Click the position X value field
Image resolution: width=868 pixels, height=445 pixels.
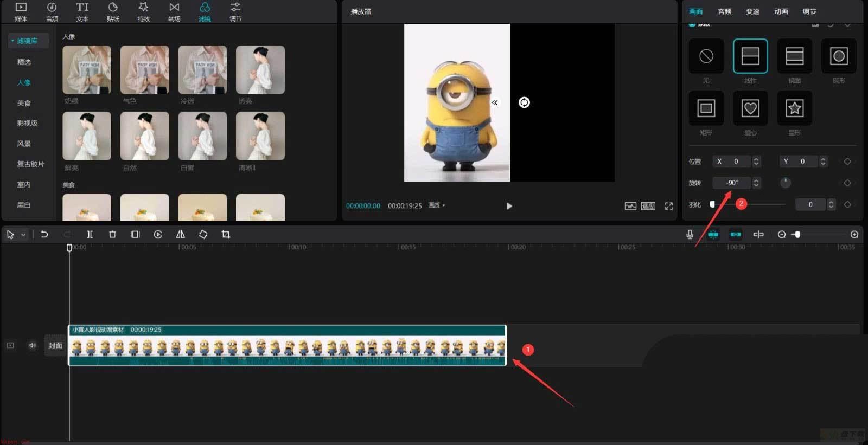pos(732,162)
